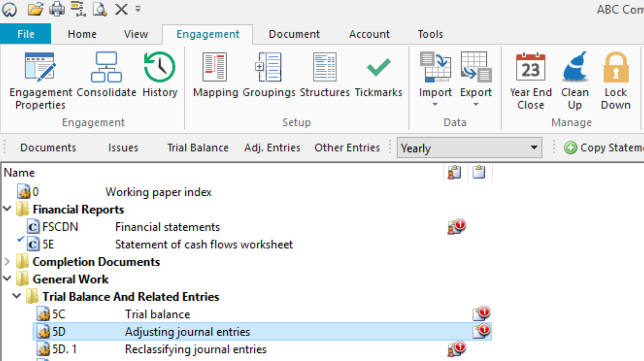Expand the Completion Documents folder

pos(7,262)
